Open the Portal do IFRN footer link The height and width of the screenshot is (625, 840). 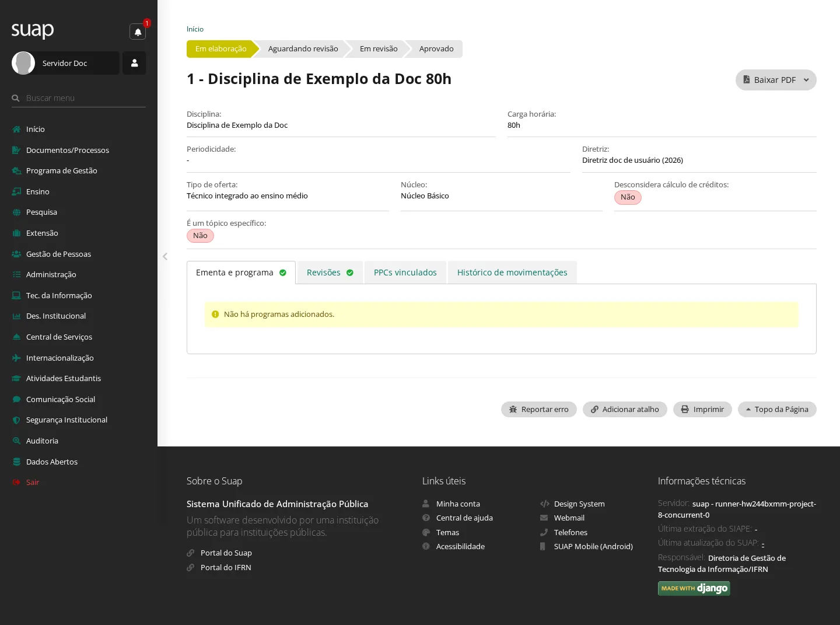click(x=226, y=567)
